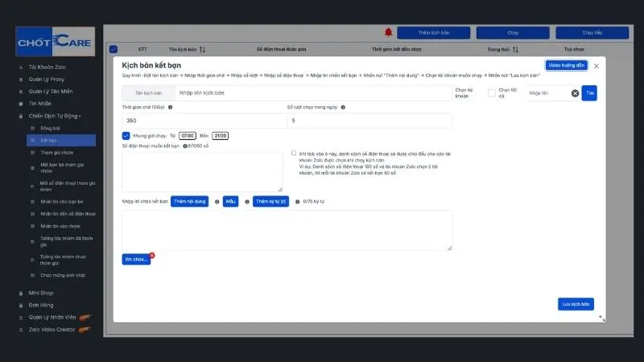Click the Tài Khoản Zalo sidebar icon
Screen dimensions: 644x362
[21, 68]
